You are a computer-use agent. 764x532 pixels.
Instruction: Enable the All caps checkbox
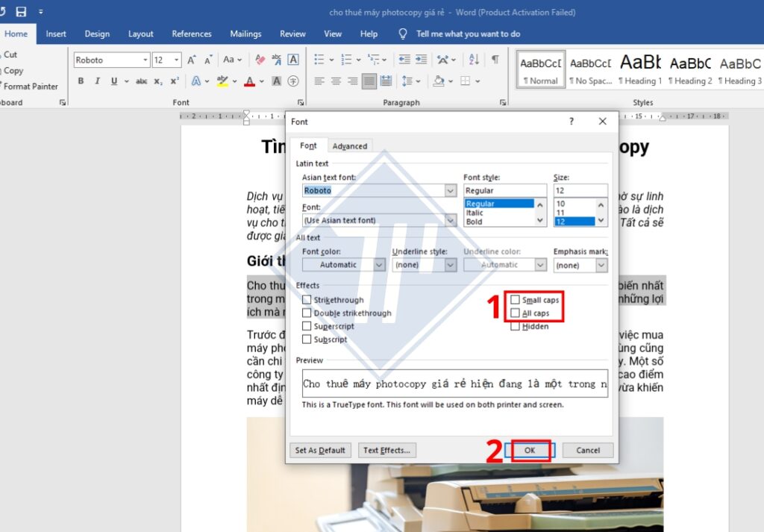(x=515, y=313)
